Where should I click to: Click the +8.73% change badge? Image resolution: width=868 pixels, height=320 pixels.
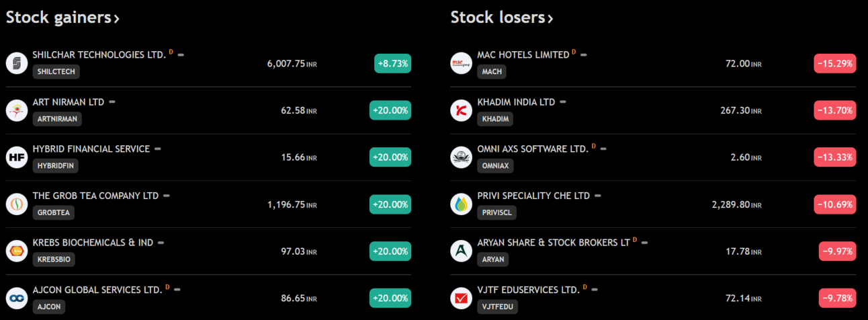click(393, 63)
